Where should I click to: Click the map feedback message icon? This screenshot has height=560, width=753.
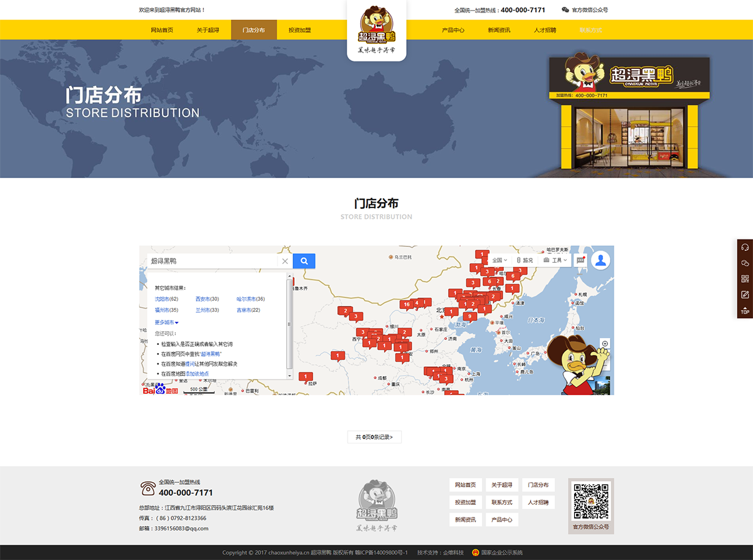580,260
